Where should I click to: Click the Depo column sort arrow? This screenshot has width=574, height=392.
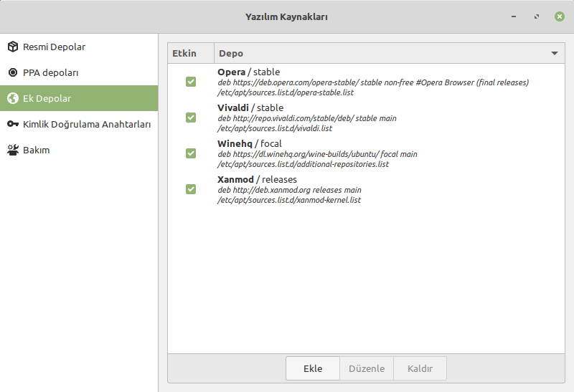click(555, 53)
